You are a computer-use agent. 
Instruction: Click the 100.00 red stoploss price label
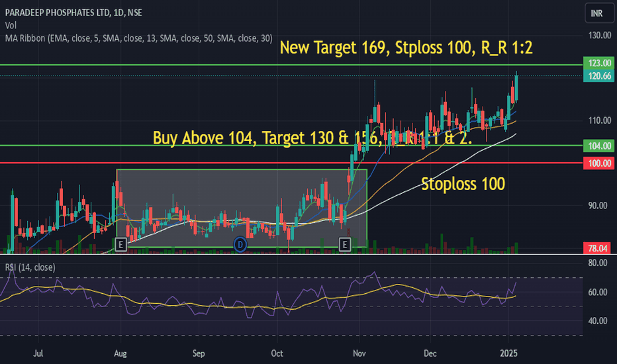[598, 163]
